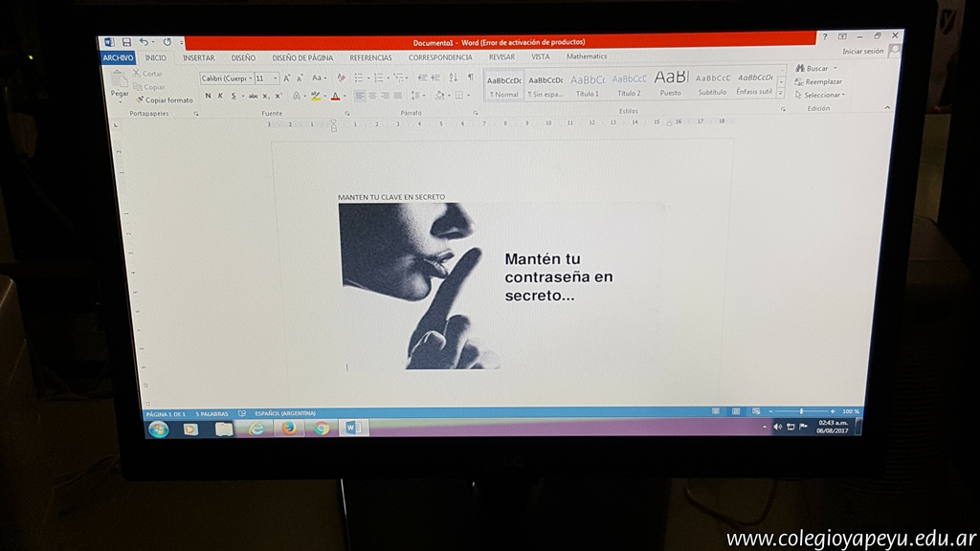Image resolution: width=980 pixels, height=551 pixels.
Task: Apply the Título 1 style thumbnail
Action: 588,84
